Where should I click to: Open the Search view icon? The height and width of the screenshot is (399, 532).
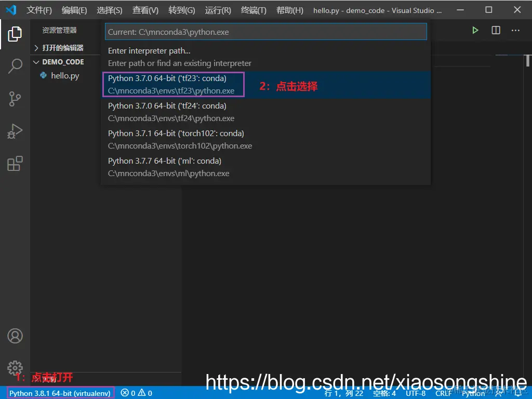click(15, 66)
